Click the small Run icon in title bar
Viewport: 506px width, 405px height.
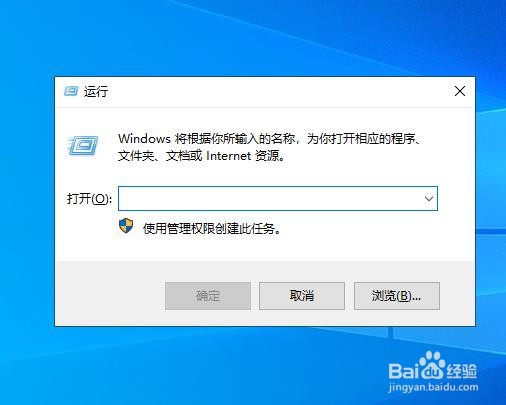[71, 91]
